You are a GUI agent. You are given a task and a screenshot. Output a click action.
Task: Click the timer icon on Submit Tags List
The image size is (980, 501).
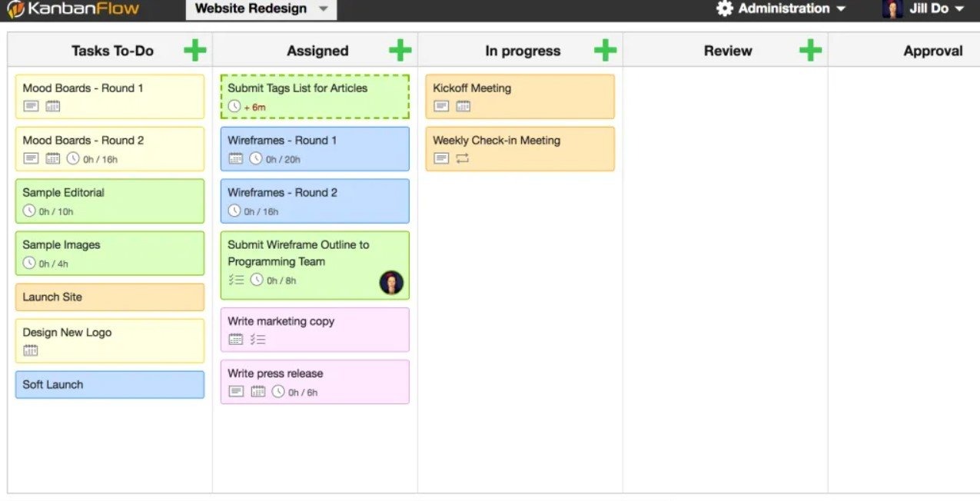click(x=234, y=107)
